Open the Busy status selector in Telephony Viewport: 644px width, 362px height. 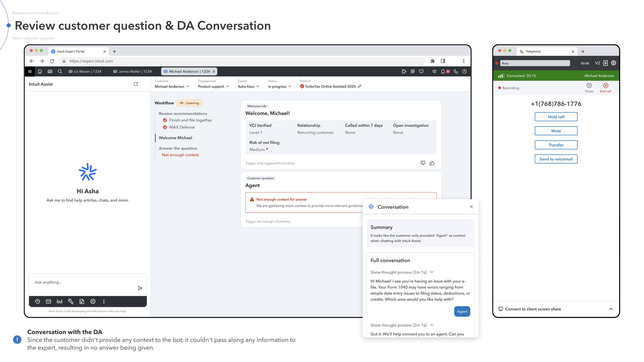535,63
